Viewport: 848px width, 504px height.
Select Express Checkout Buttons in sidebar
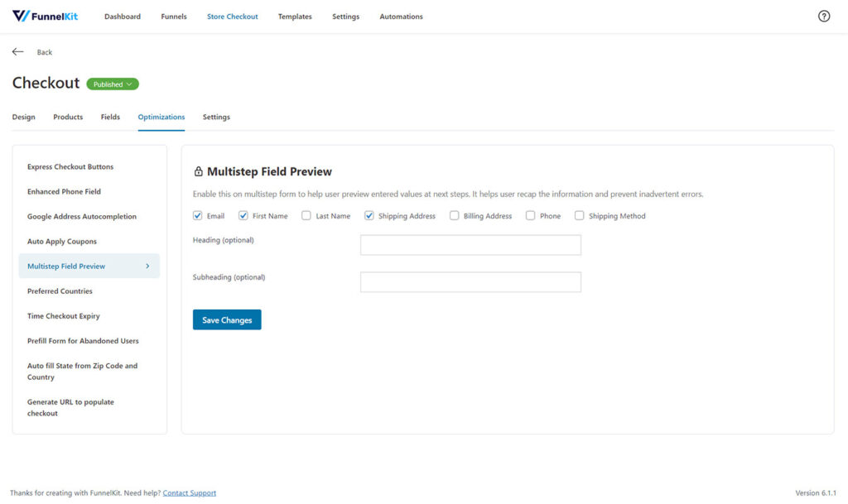point(70,167)
